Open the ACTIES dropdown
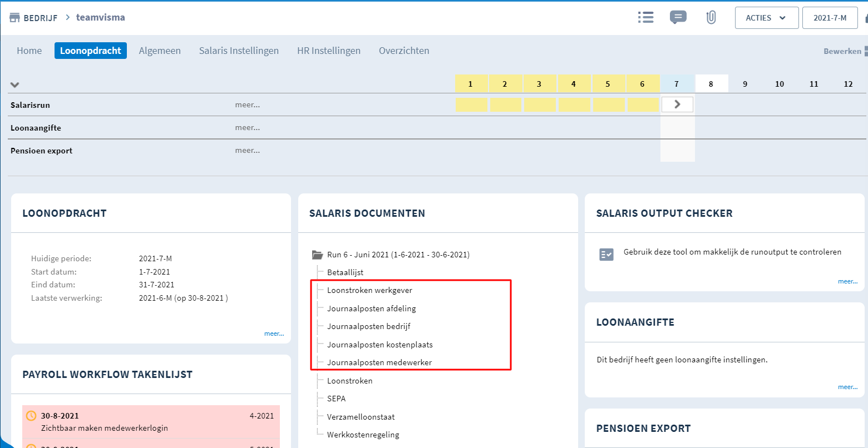The width and height of the screenshot is (868, 448). pos(766,17)
